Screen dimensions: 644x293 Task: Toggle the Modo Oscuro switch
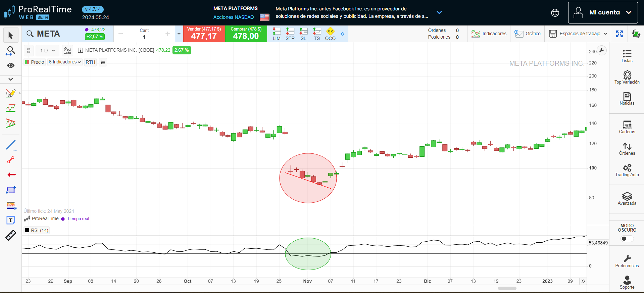coord(627,239)
